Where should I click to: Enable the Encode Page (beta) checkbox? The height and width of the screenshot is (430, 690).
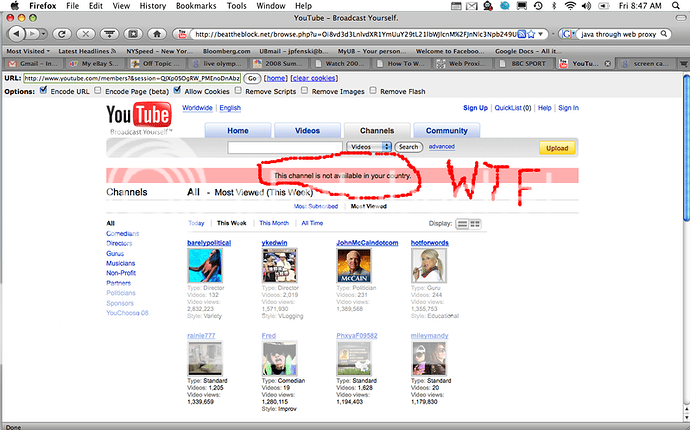pyautogui.click(x=98, y=90)
